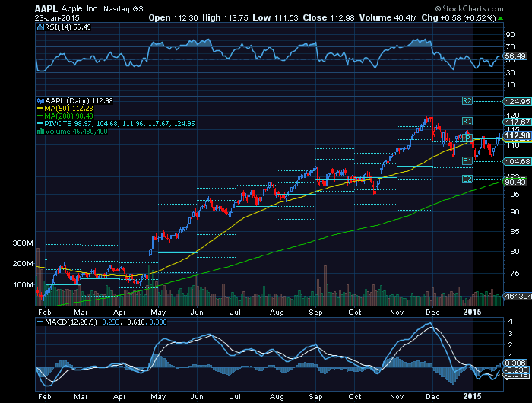Viewport: 532px width, 403px height.
Task: Click the PIVOTS values legend text
Action: (x=120, y=124)
